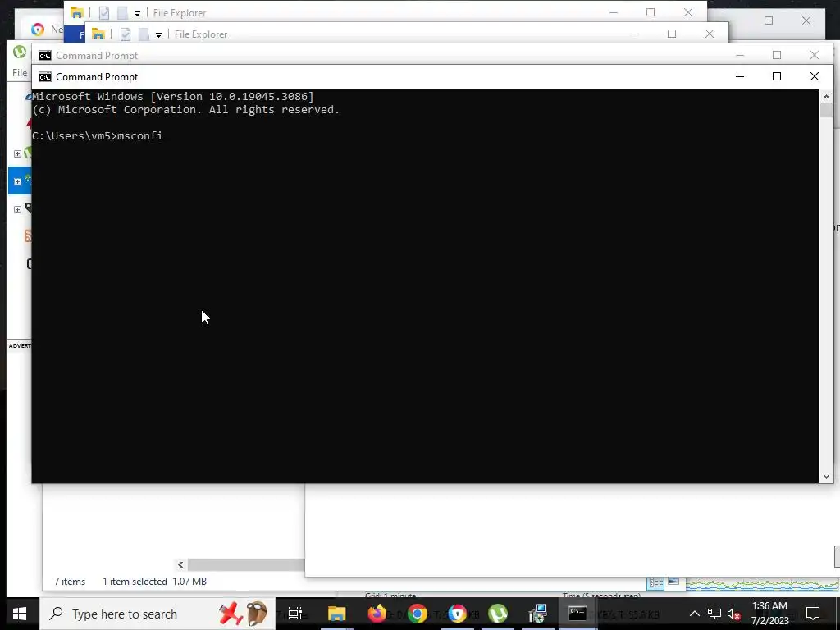840x630 pixels.
Task: Switch to large icons view in File Explorer
Action: click(x=674, y=582)
